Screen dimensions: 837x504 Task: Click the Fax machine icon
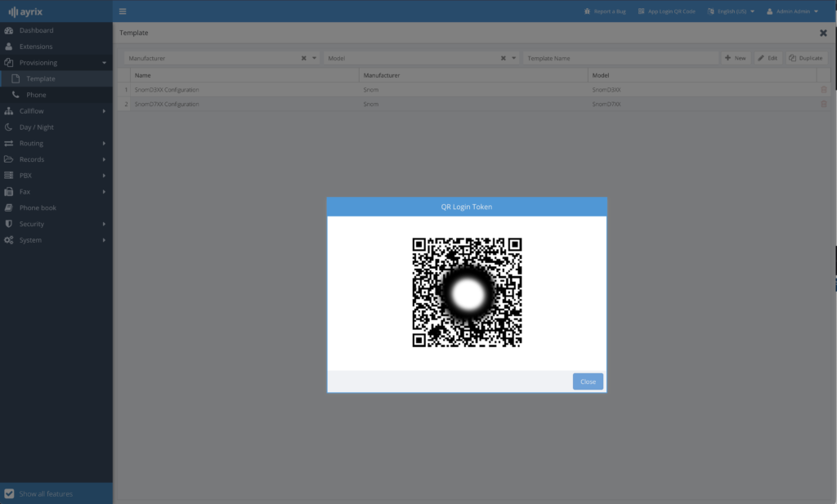(x=8, y=191)
